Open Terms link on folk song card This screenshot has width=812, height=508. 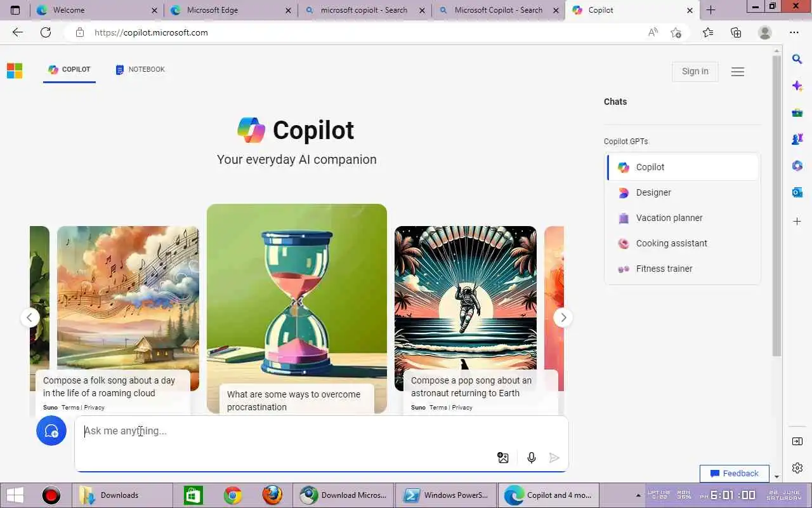[x=70, y=408]
